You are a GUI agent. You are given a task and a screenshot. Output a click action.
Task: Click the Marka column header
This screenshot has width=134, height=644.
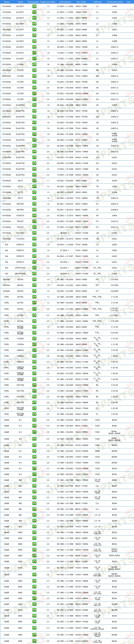point(7,2)
